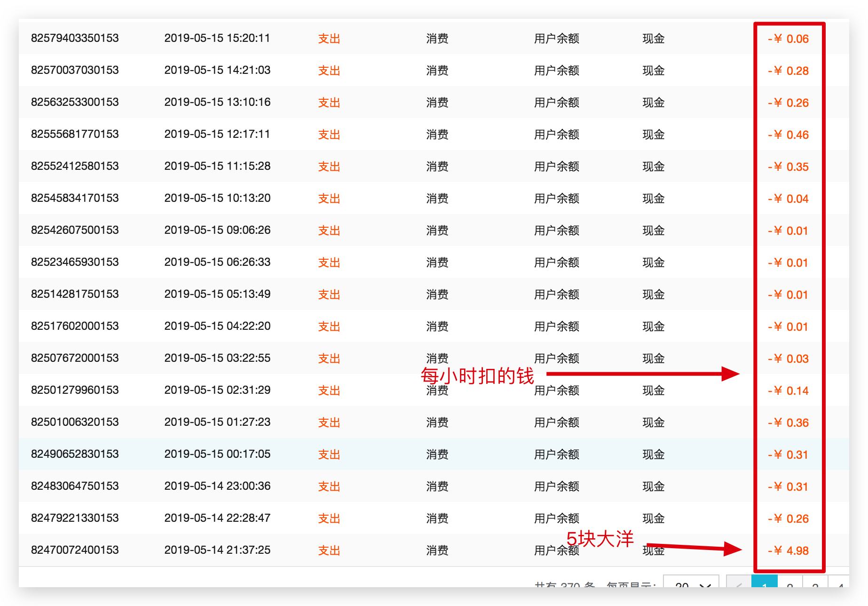This screenshot has width=868, height=606.
Task: Select transaction ID 82483064750153
Action: [x=75, y=486]
